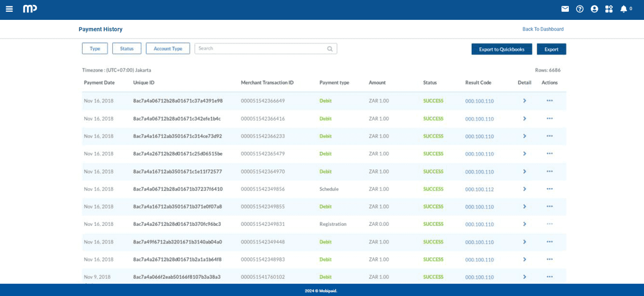
Task: Go Back To Dashboard
Action: (x=543, y=29)
